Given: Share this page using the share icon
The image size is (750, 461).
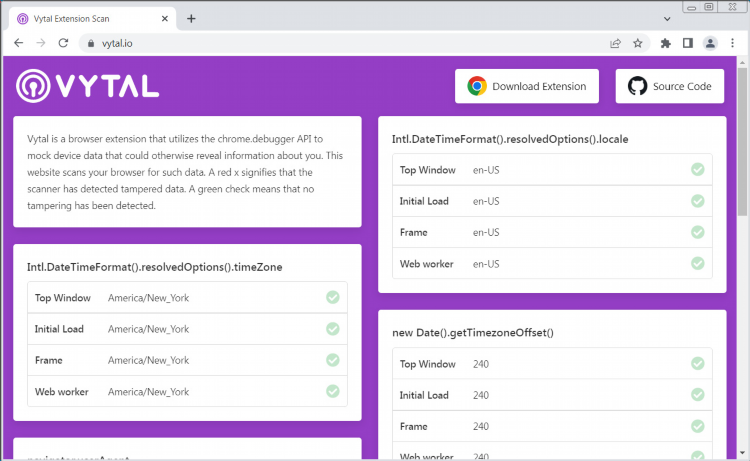Looking at the screenshot, I should (616, 44).
